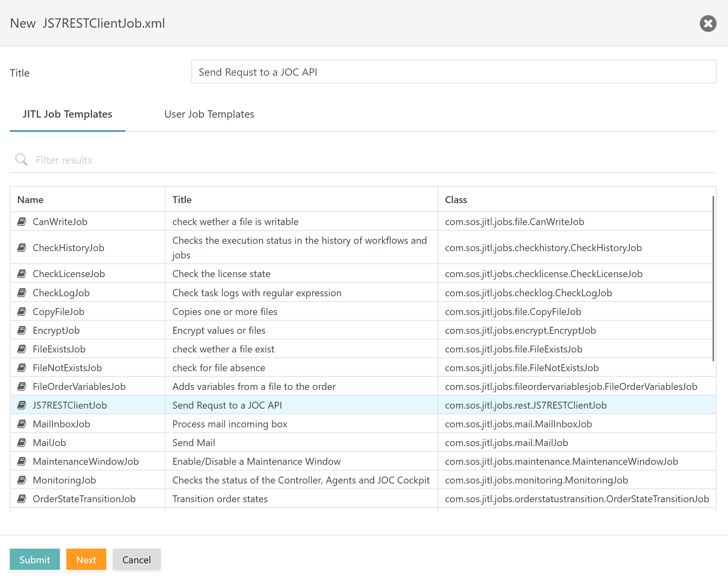Select the JS7RESTClientJob template name
This screenshot has width=728, height=582.
click(70, 405)
